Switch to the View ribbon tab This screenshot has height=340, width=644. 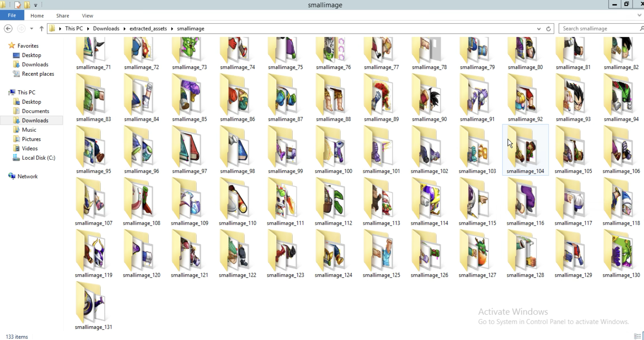[x=87, y=16]
